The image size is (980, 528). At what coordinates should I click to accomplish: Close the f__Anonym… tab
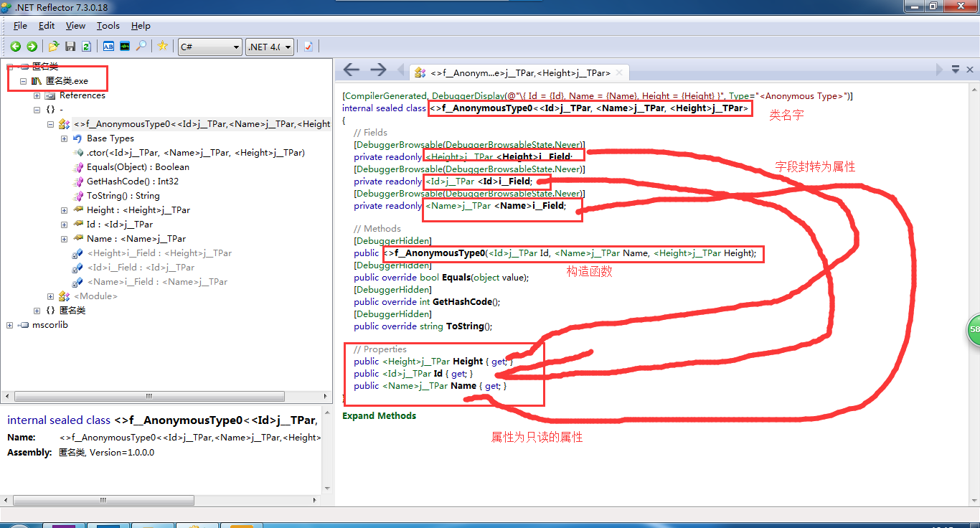point(619,72)
